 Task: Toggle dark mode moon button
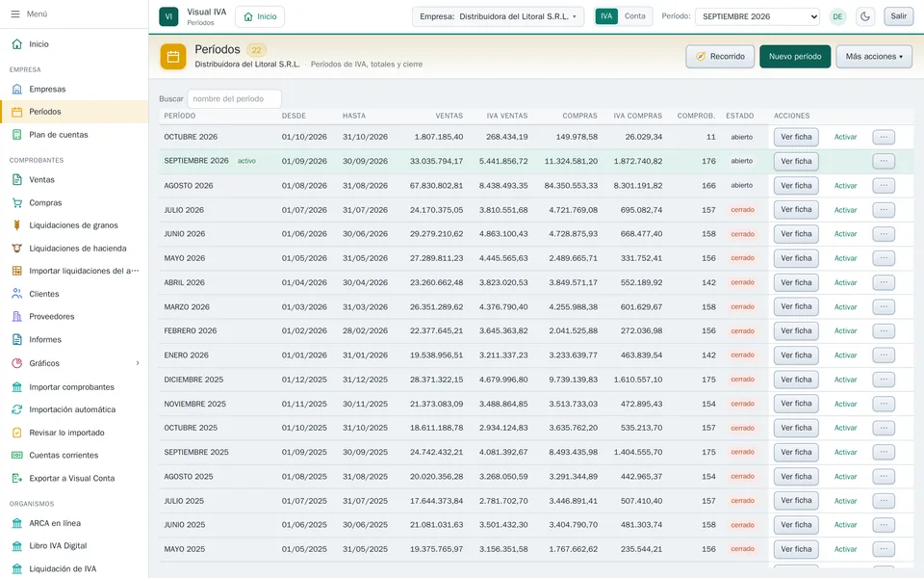(x=865, y=16)
